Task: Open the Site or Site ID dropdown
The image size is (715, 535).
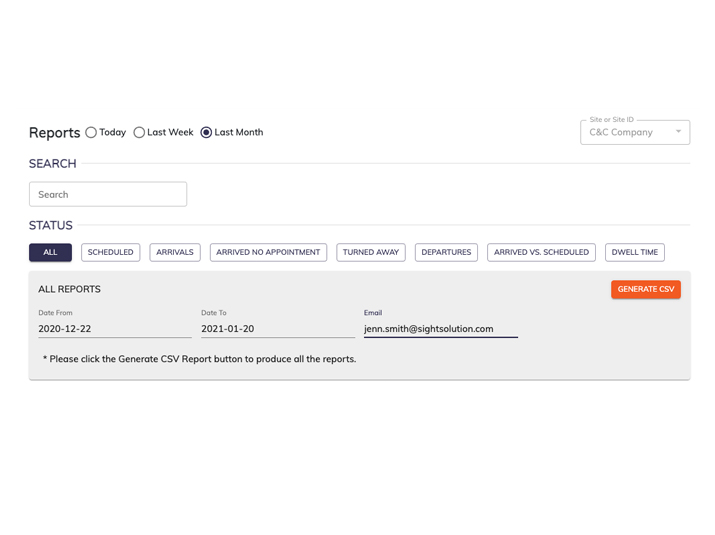Action: [x=635, y=132]
